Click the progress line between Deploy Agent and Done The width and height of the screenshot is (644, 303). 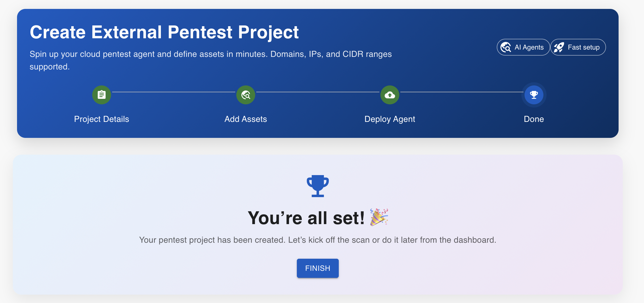click(x=462, y=92)
